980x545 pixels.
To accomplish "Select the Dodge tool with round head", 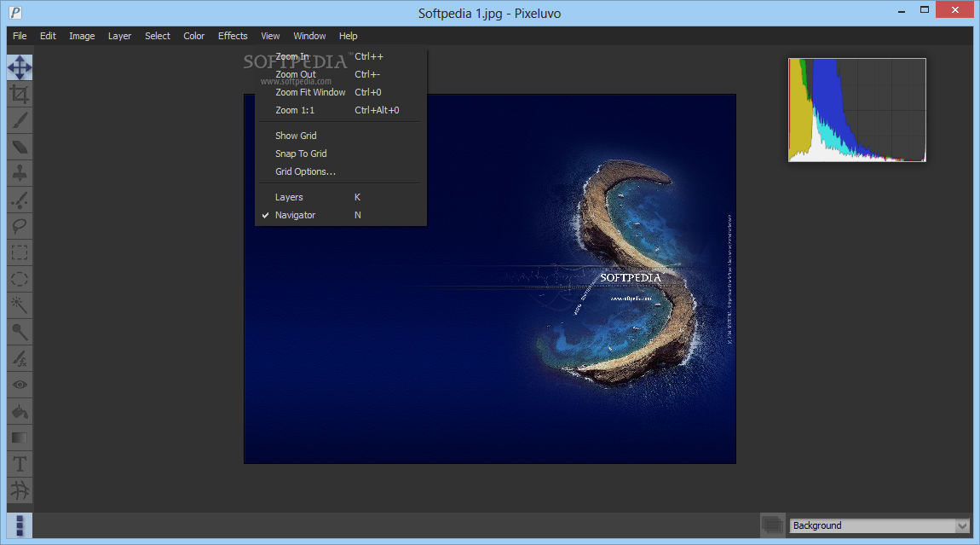I will [20, 332].
